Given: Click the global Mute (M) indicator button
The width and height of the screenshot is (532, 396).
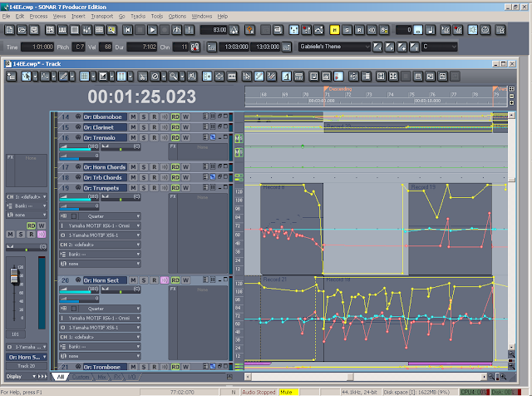Looking at the screenshot, I should pos(334,30).
